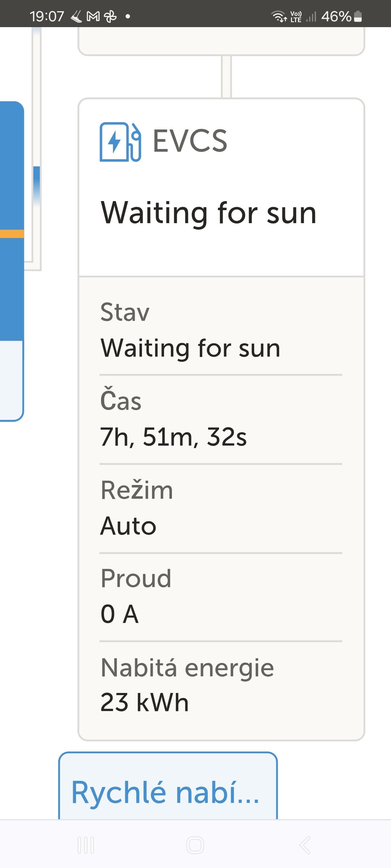
Task: Tap the Wi-Fi status icon
Action: pyautogui.click(x=279, y=16)
